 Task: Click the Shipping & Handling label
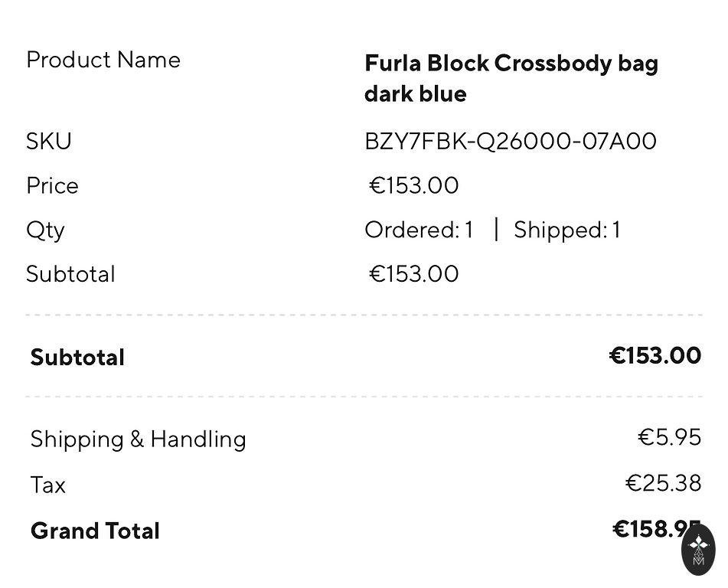point(139,439)
